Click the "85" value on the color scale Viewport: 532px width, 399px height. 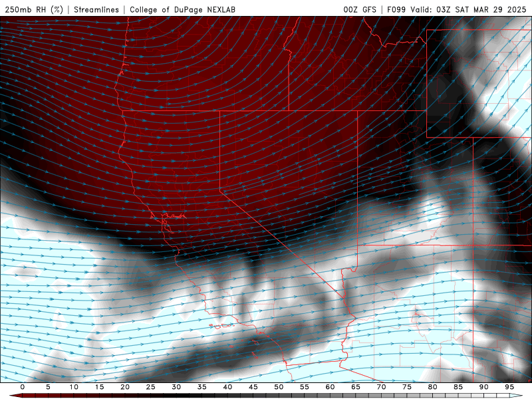[458, 387]
